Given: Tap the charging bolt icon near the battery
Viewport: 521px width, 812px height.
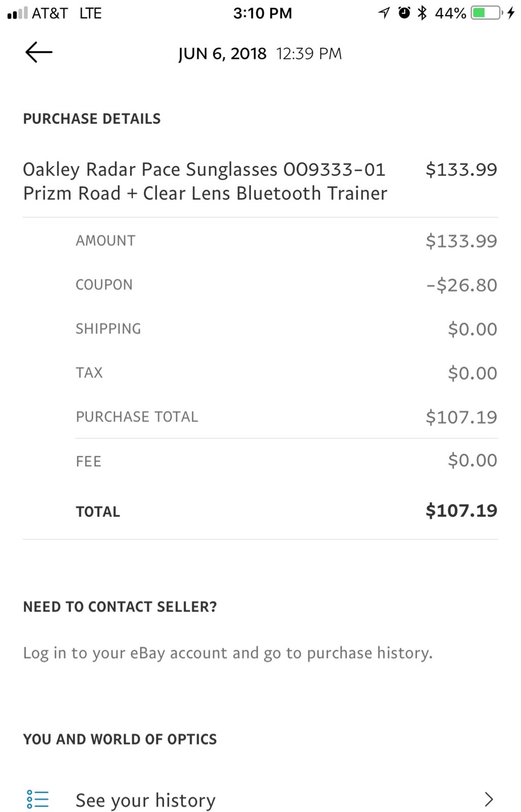Looking at the screenshot, I should (512, 13).
